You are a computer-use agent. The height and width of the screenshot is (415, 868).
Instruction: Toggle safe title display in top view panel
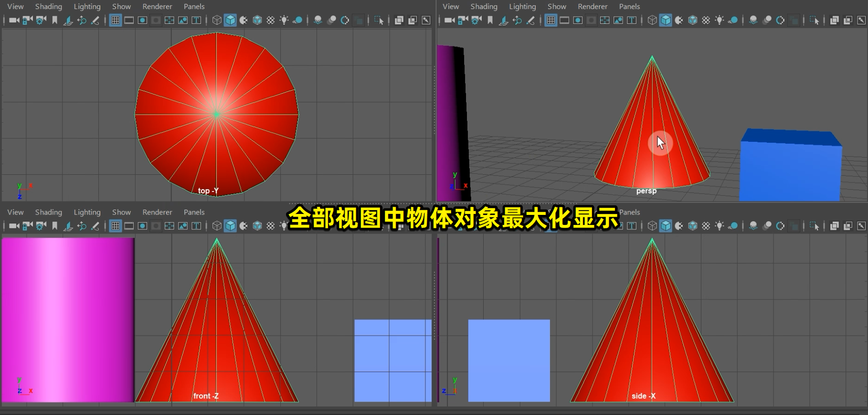tap(196, 20)
